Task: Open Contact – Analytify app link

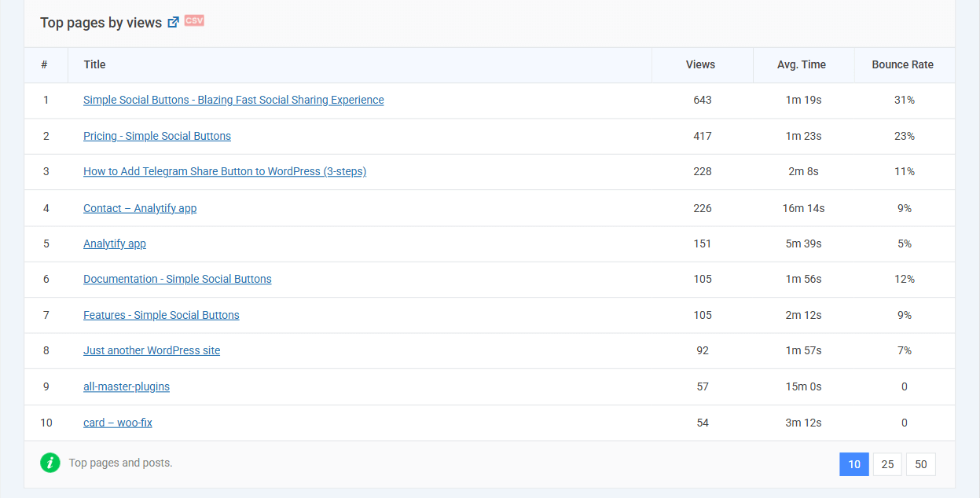Action: [140, 208]
